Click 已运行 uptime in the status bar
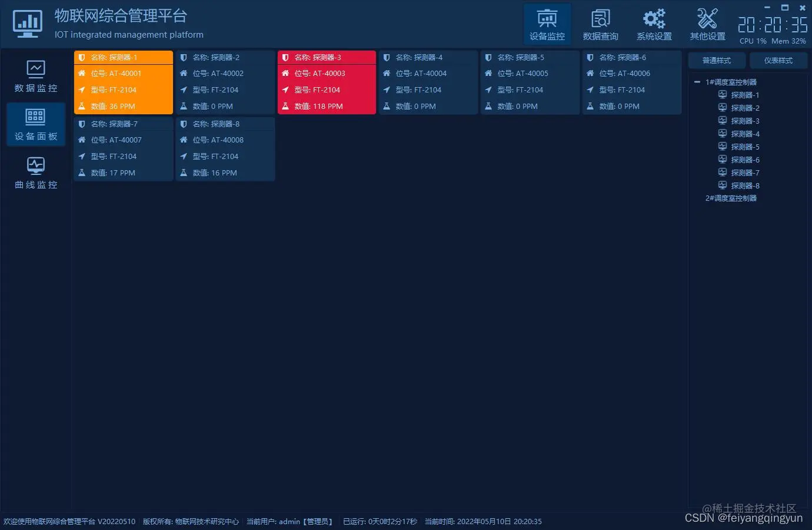 380,522
